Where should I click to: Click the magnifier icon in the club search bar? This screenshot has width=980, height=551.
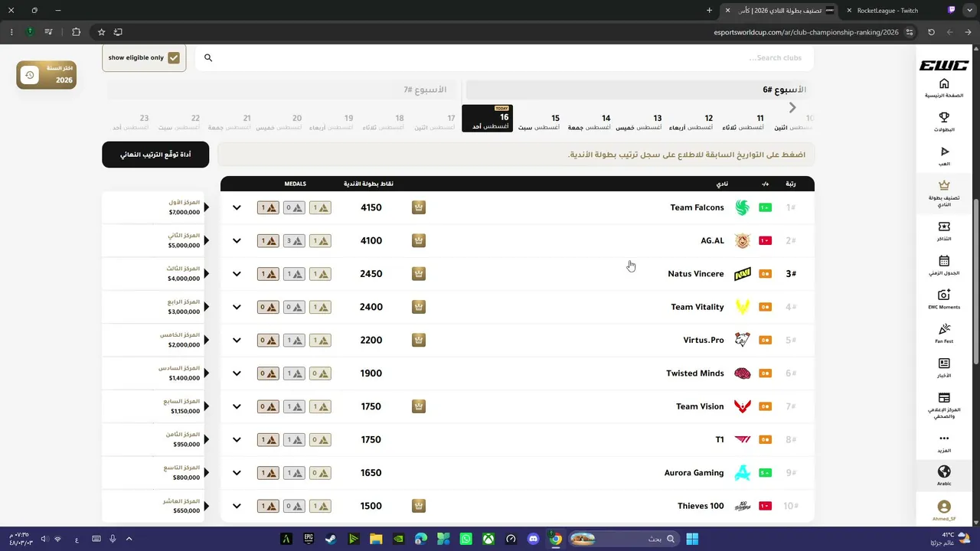[x=208, y=57]
